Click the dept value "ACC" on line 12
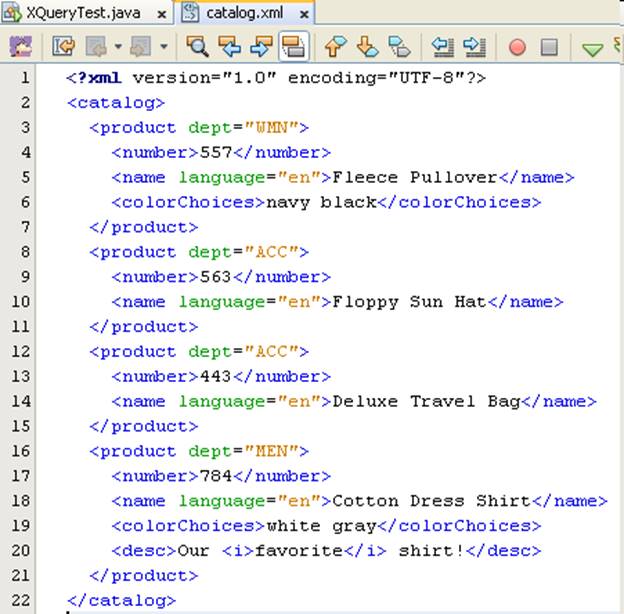Viewport: 624px width, 614px height. coord(271,352)
